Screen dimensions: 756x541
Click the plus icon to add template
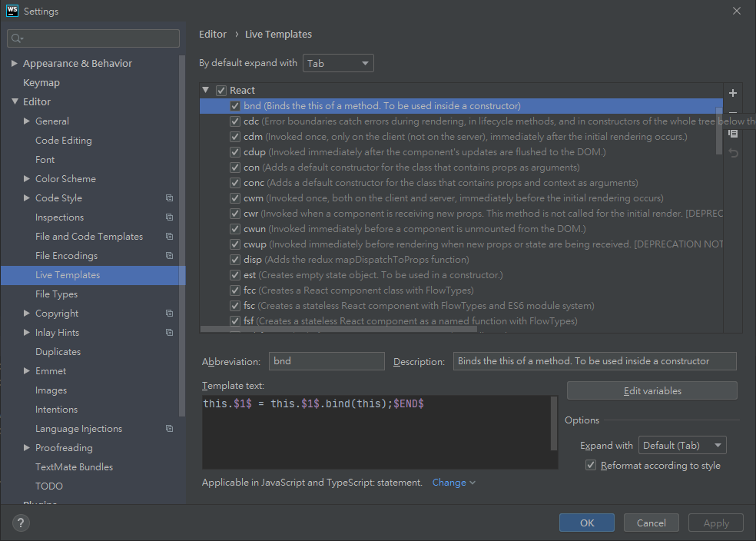coord(732,93)
